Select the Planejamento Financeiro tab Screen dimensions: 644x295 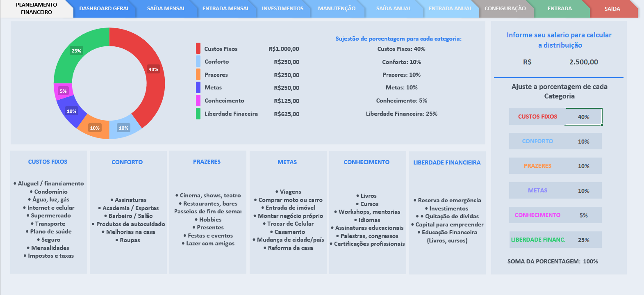pos(36,9)
